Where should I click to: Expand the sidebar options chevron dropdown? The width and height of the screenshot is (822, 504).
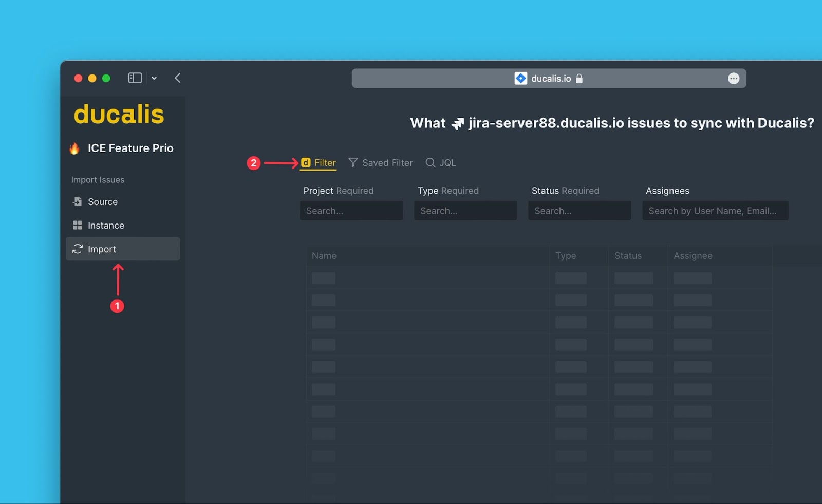tap(154, 79)
